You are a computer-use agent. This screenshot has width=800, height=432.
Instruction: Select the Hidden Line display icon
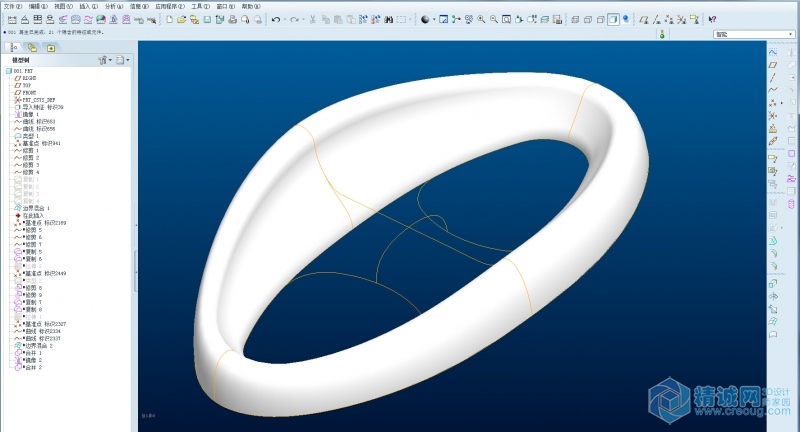[x=588, y=19]
